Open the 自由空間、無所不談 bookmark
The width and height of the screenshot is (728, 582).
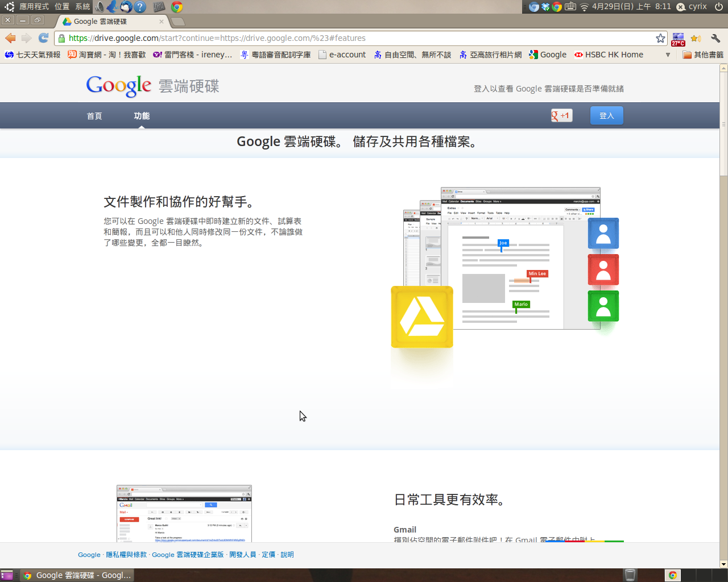pos(412,55)
